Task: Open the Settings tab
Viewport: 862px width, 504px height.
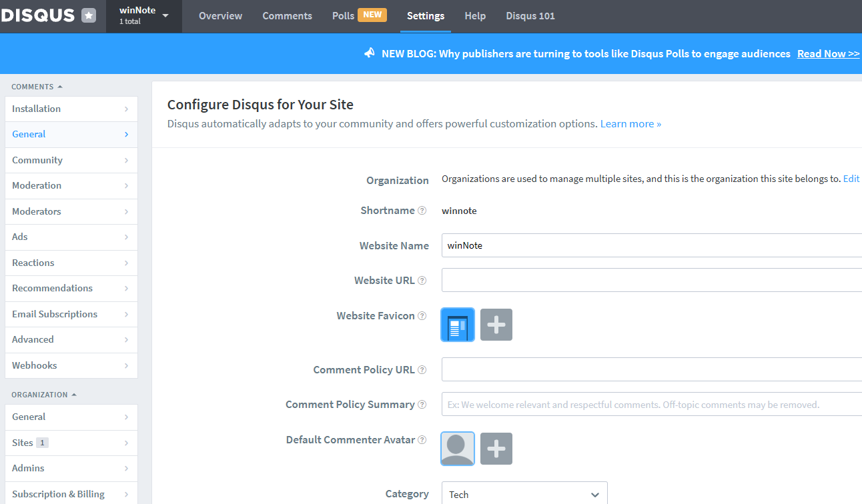Action: (x=426, y=16)
